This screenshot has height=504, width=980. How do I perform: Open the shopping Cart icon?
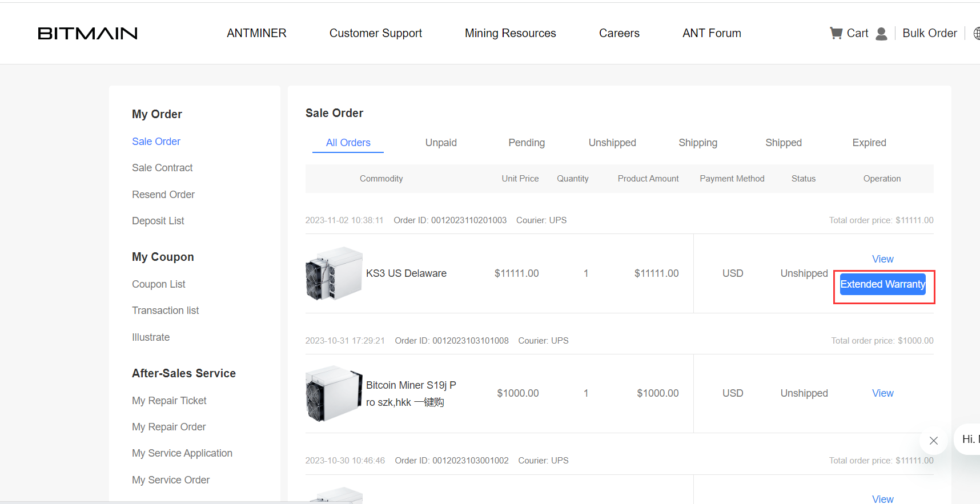(836, 33)
